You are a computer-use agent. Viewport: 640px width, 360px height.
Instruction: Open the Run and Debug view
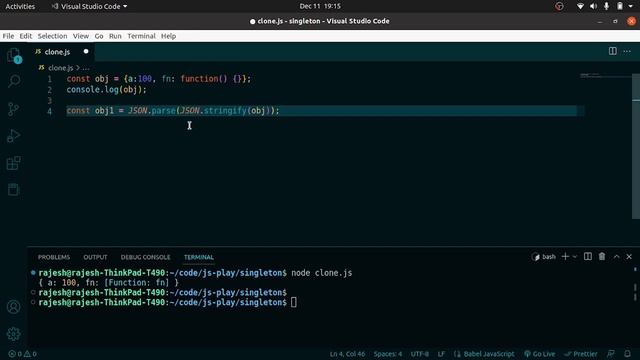click(x=13, y=136)
